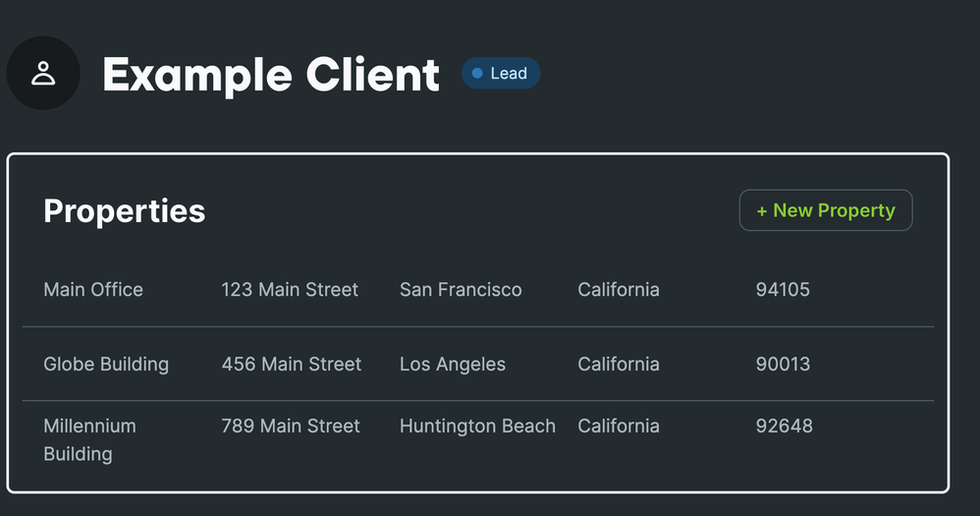The image size is (980, 516).
Task: Click the Los Angeles city cell
Action: tap(453, 365)
